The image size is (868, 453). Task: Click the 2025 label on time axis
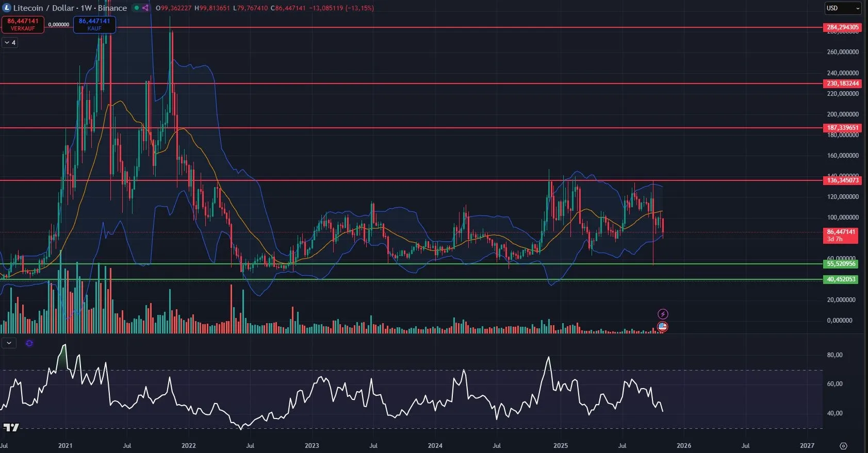tap(561, 446)
